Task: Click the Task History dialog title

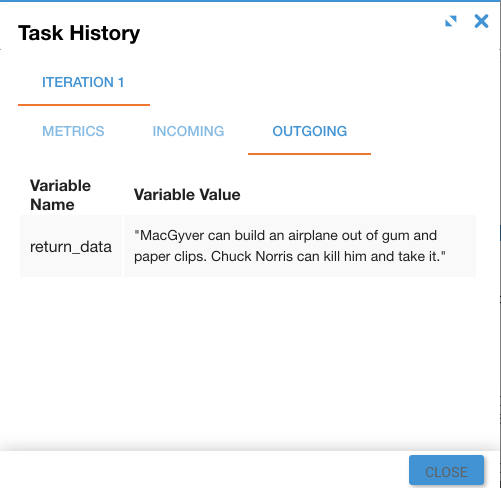Action: 79,33
